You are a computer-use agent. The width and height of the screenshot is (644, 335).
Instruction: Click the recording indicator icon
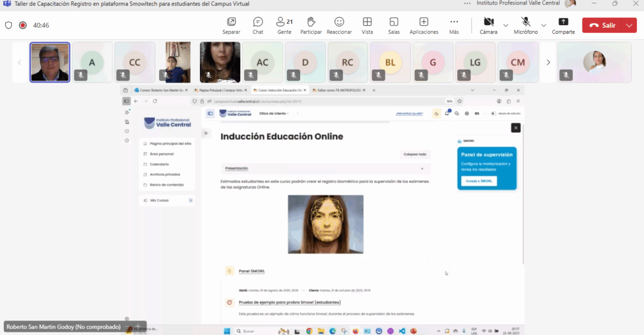click(x=23, y=25)
